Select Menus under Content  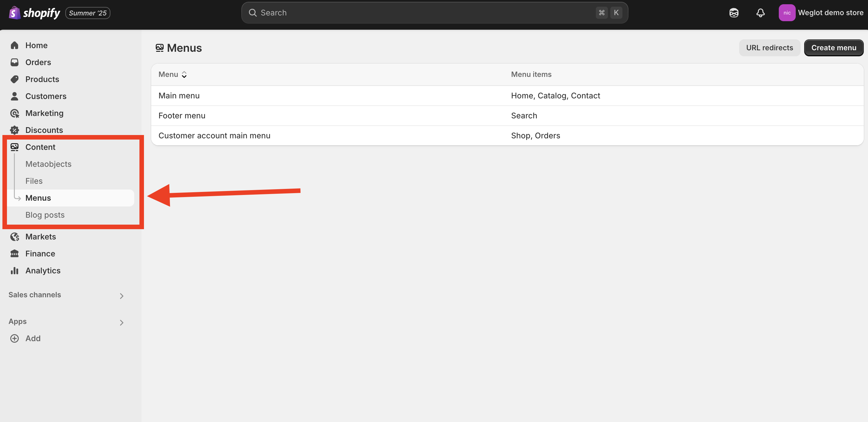70,198
